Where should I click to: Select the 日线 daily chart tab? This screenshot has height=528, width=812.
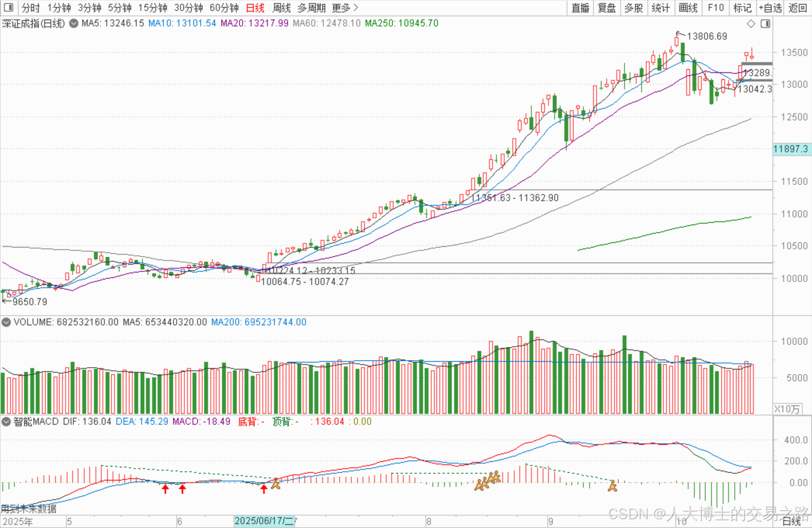[x=255, y=8]
